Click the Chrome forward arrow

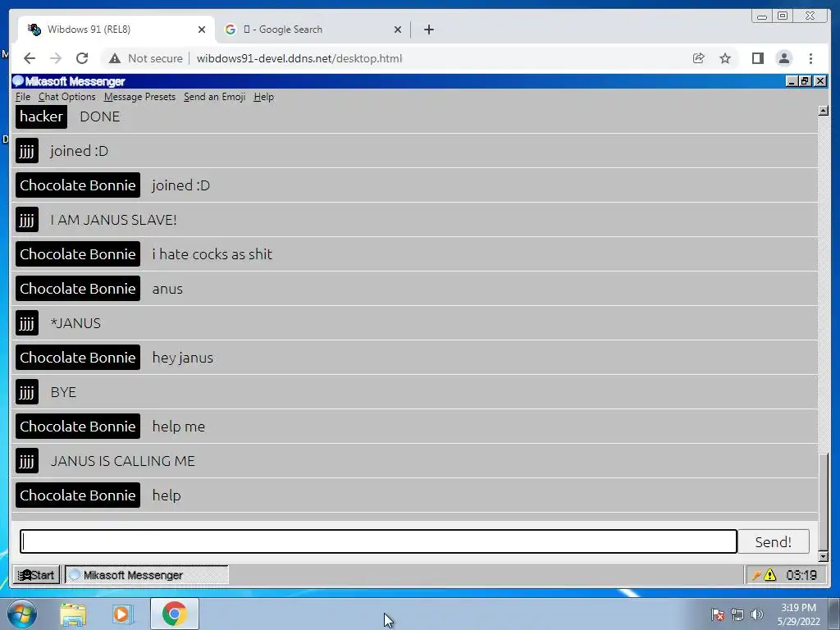[56, 58]
